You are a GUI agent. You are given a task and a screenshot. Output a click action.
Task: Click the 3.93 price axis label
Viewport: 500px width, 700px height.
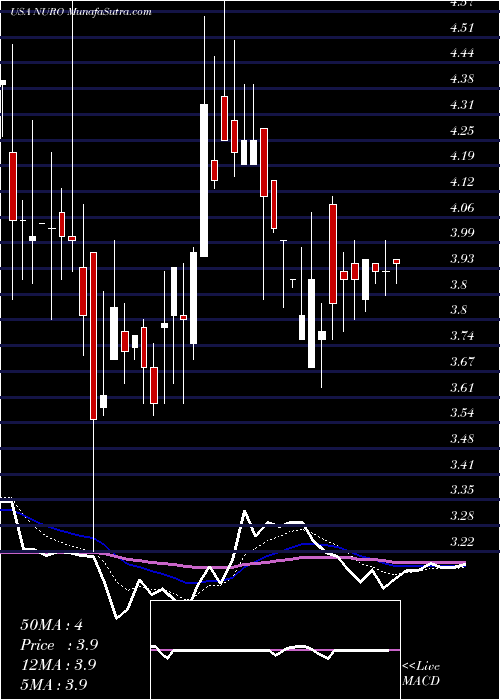[x=461, y=259]
